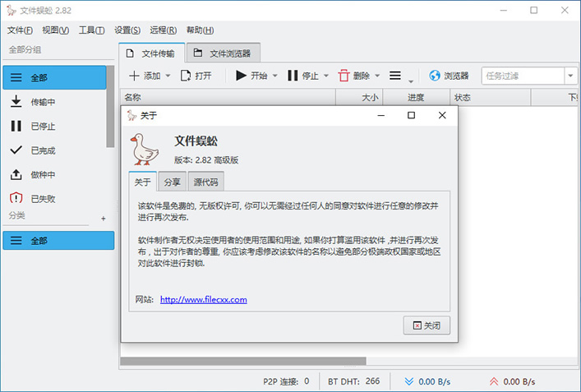Viewport: 581px width, 392px height.
Task: Open the View (视图) menu
Action: (56, 30)
